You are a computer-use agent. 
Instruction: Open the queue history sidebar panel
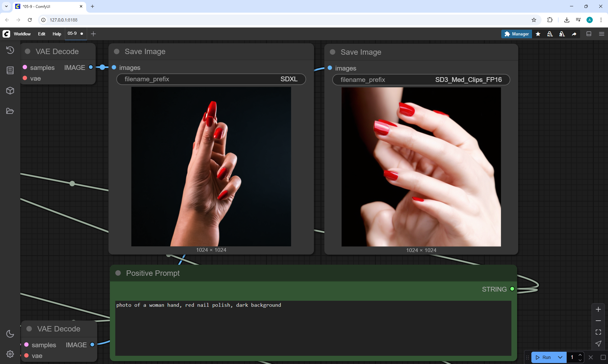[10, 50]
